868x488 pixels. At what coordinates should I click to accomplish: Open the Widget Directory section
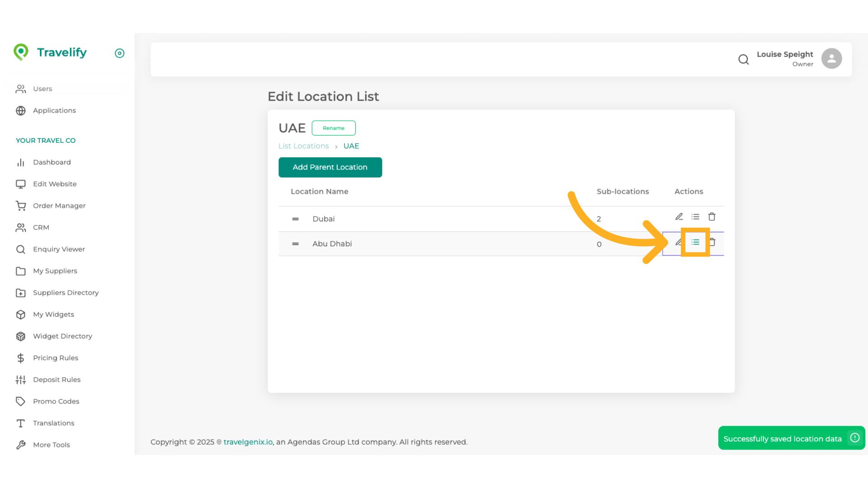pos(62,336)
